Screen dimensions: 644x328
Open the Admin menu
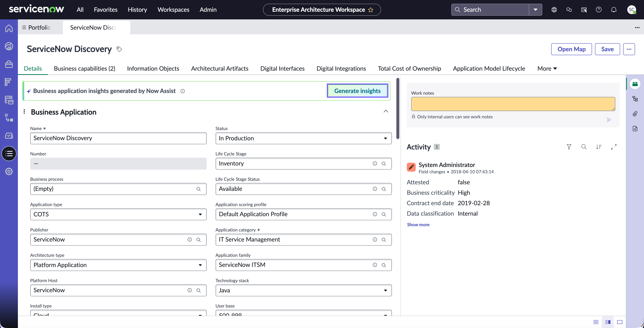point(208,10)
